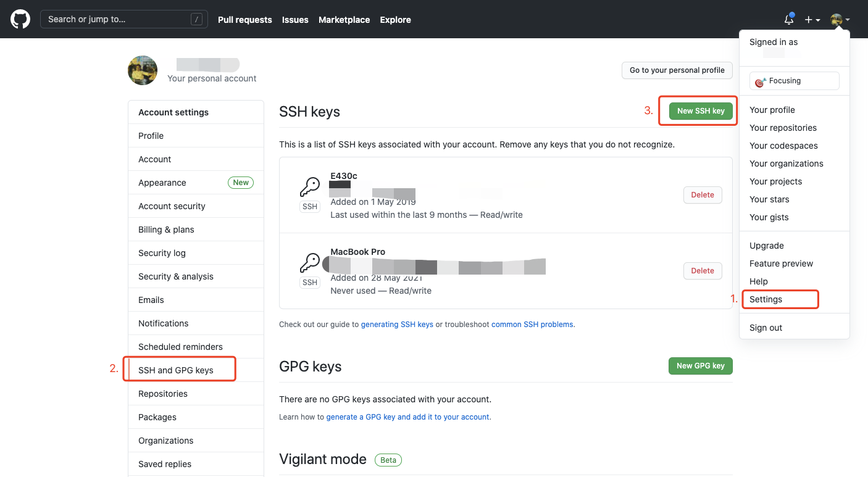Open the caret next to your avatar

pos(847,19)
